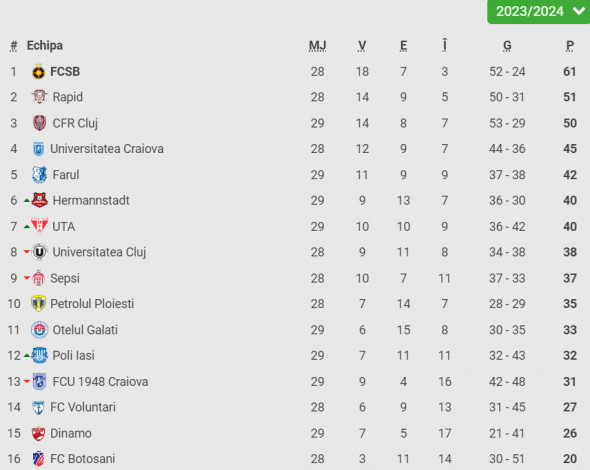The width and height of the screenshot is (590, 470).
Task: Click the Universitatea Craiova crest
Action: [x=38, y=149]
